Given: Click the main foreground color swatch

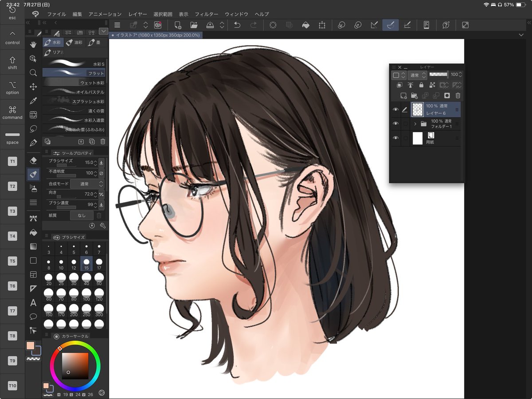Looking at the screenshot, I should pyautogui.click(x=31, y=346).
